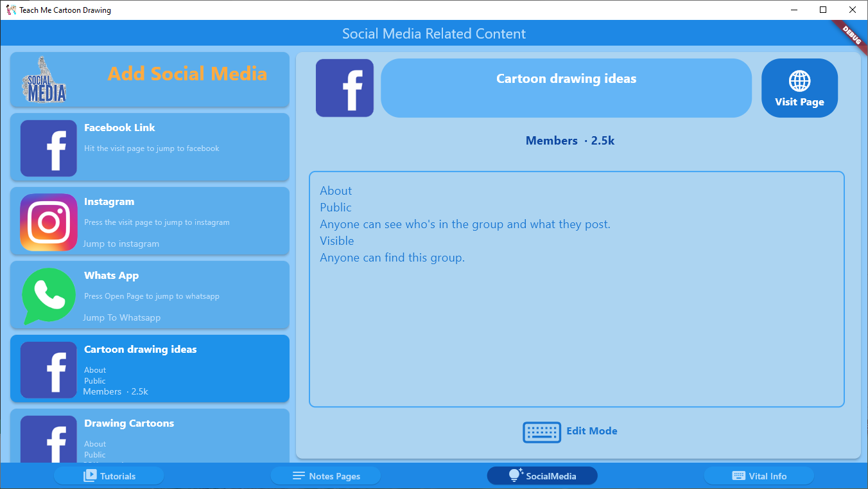868x489 pixels.
Task: Click the Members 2.5k label
Action: pyautogui.click(x=570, y=141)
